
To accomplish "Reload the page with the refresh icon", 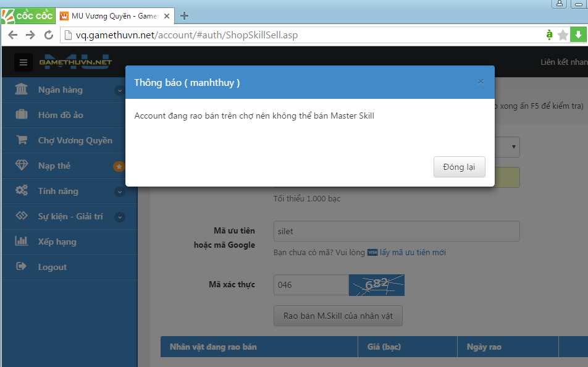I will tap(49, 35).
